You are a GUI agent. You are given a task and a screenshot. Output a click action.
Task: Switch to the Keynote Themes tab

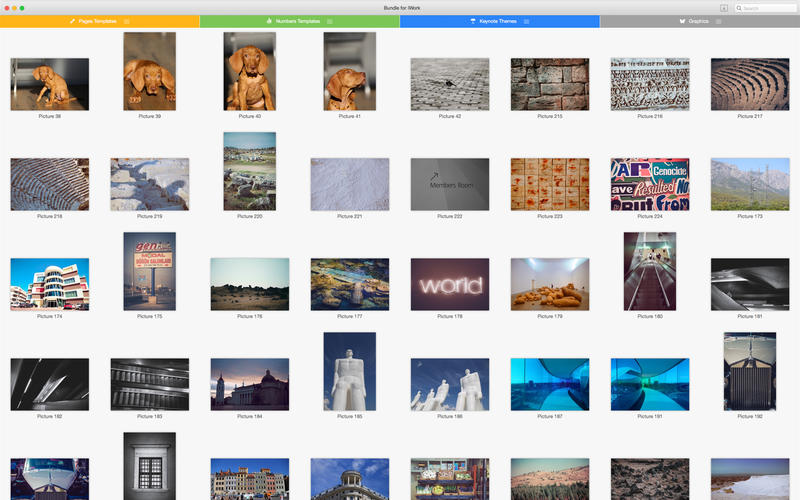point(499,21)
